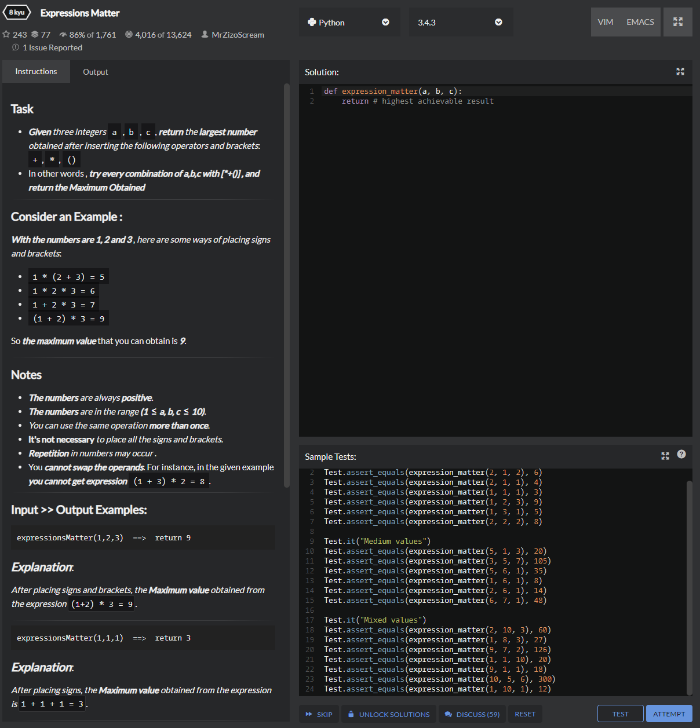700x728 pixels.
Task: Click the '(1 + 2) * 3 = 9' example
Action: tap(68, 319)
